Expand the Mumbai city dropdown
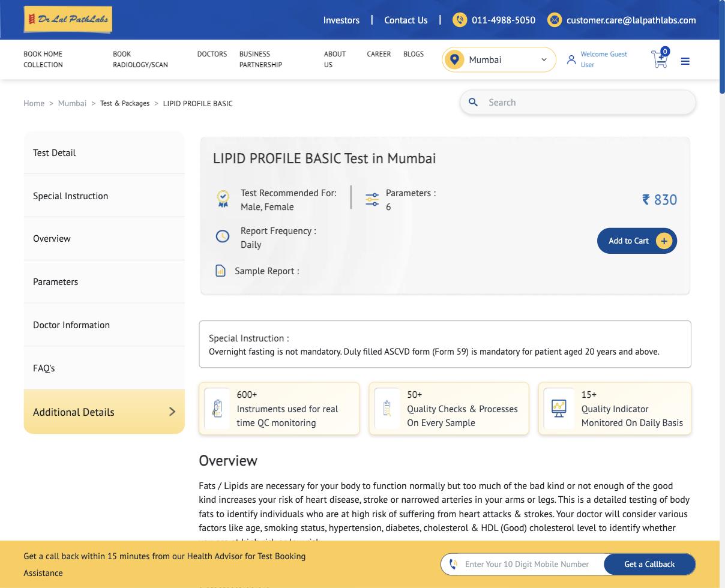The image size is (725, 588). point(499,59)
